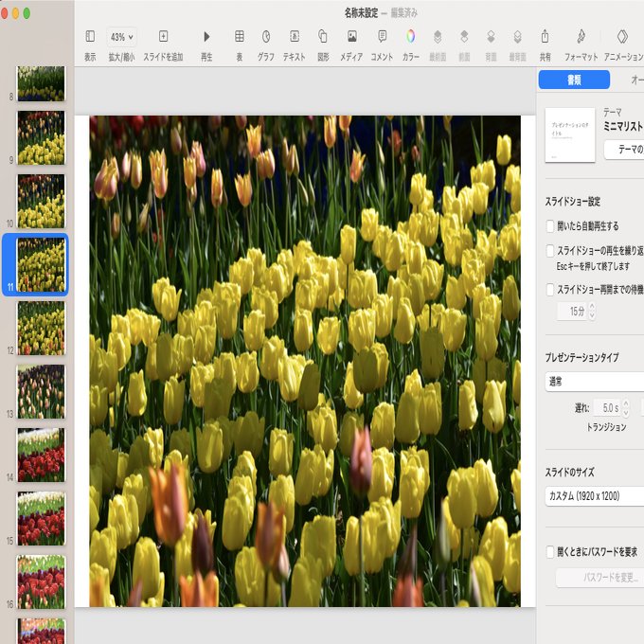Open the 図形 shapes icon
The image size is (644, 644).
(x=323, y=37)
